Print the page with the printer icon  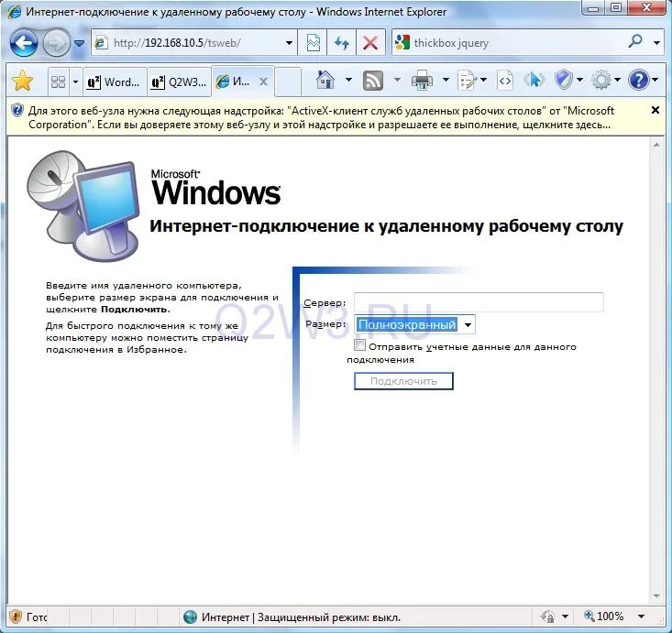point(422,81)
